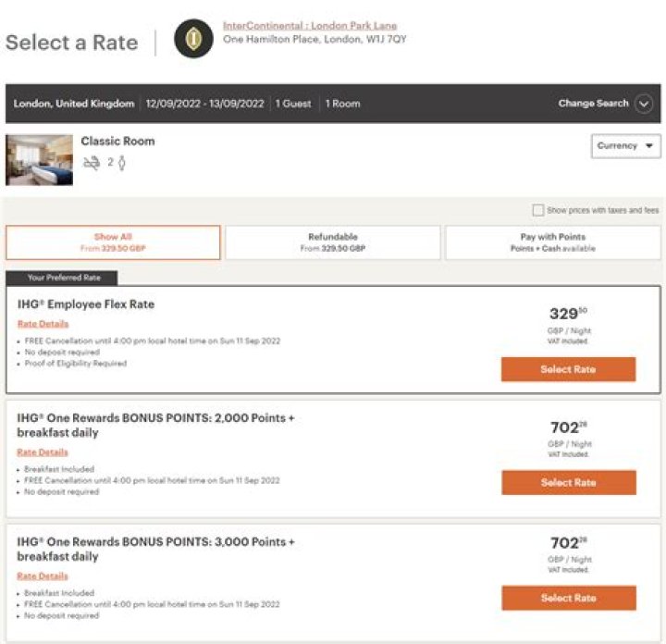Open Rate Details for Employee Flex Rate
This screenshot has height=644, width=666.
tap(43, 324)
